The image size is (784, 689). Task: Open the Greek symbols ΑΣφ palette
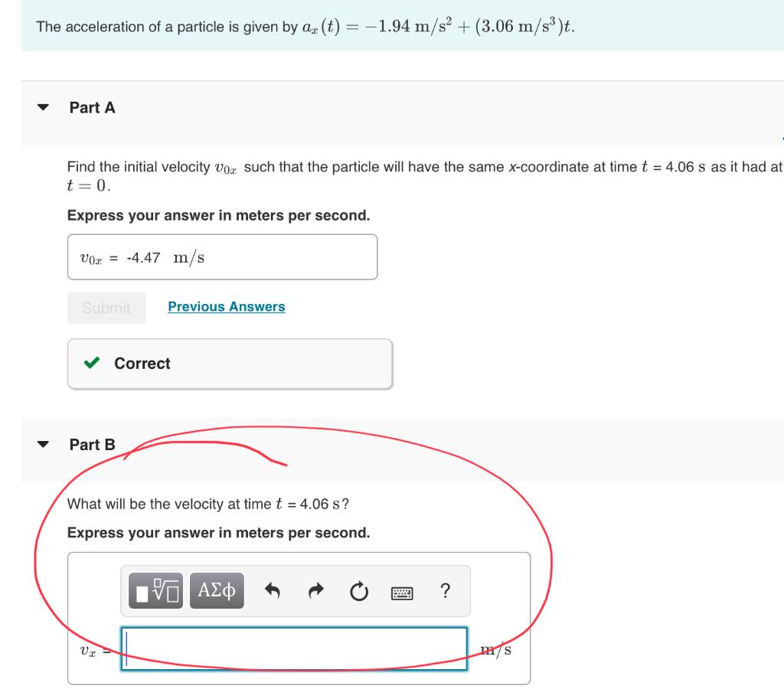click(215, 590)
